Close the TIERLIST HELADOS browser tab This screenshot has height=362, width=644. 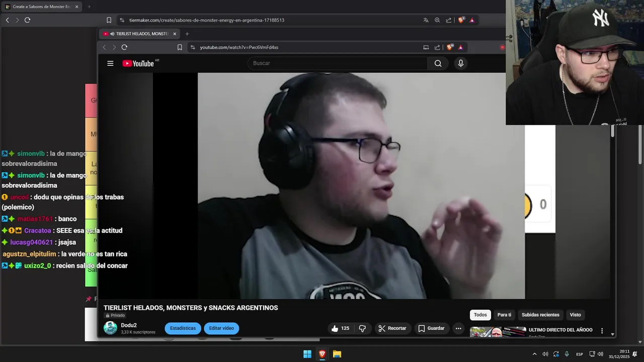175,34
